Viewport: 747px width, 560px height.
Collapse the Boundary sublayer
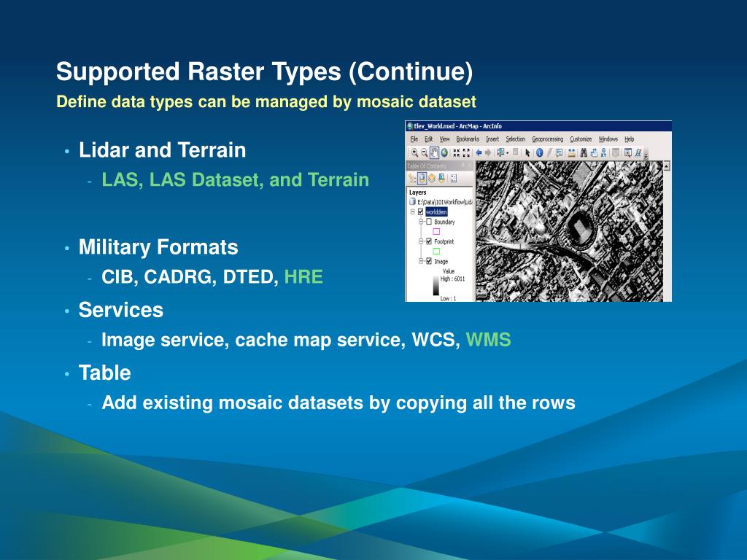point(421,222)
